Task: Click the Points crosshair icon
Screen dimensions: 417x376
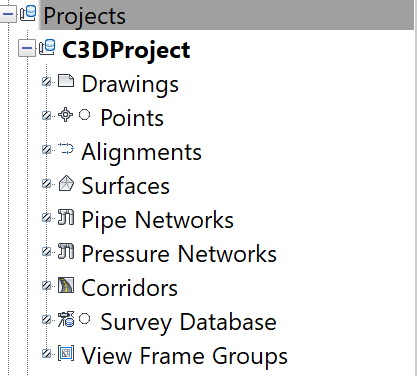Action: [x=66, y=115]
